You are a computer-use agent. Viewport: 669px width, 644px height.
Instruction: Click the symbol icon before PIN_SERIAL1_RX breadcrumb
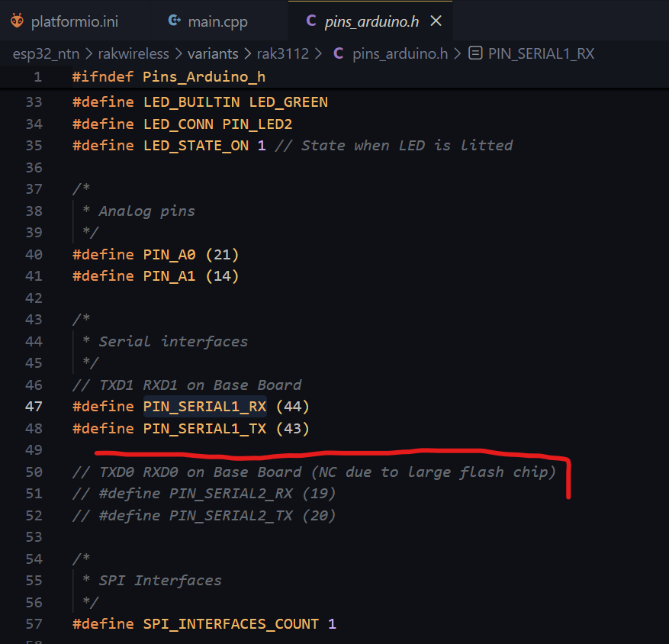coord(475,53)
